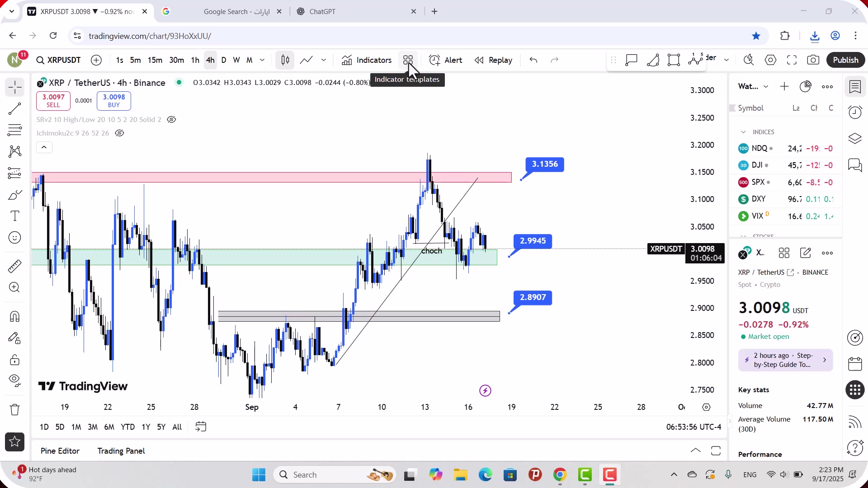Start bar Replay mode
The image size is (868, 488).
494,60
